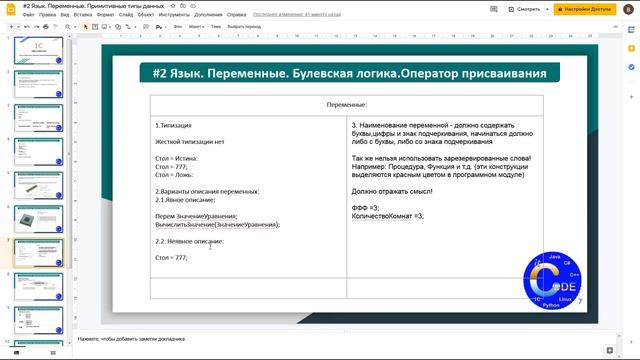Open the last edit history link

(297, 14)
